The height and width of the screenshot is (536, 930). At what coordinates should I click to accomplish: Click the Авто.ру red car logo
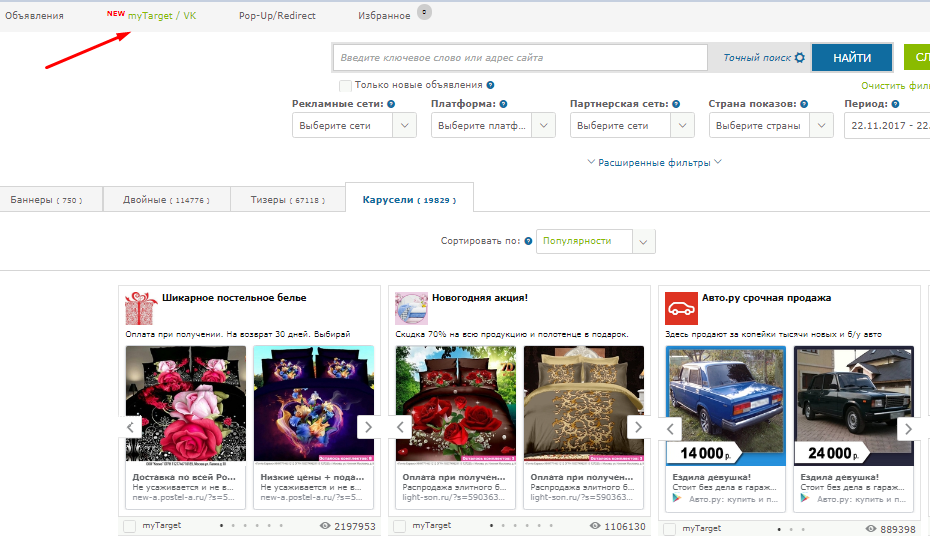click(681, 308)
